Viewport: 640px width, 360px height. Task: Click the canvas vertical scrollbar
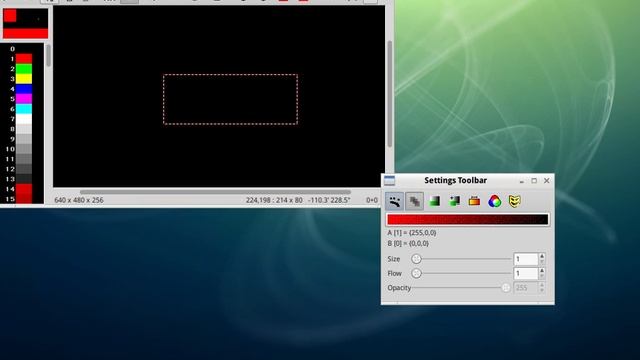[x=389, y=94]
